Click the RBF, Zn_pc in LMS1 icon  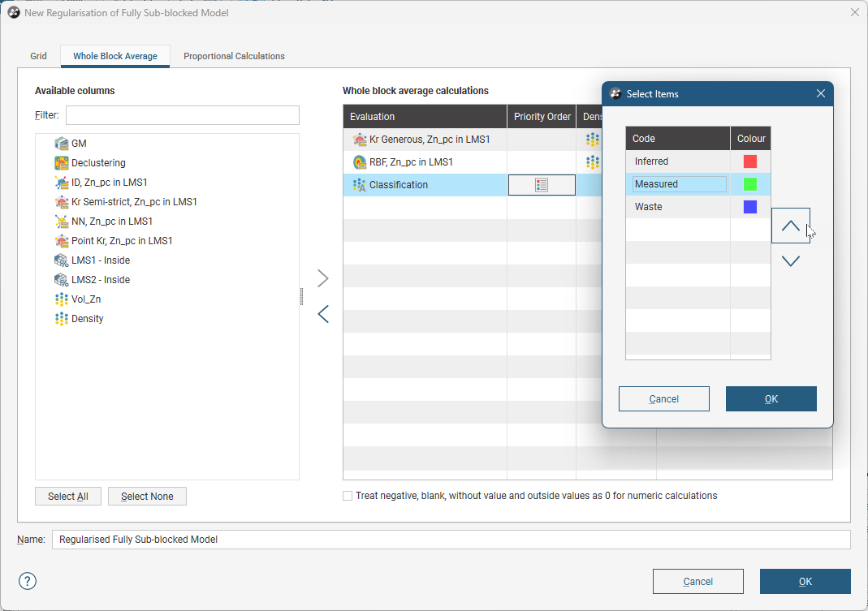pyautogui.click(x=359, y=162)
